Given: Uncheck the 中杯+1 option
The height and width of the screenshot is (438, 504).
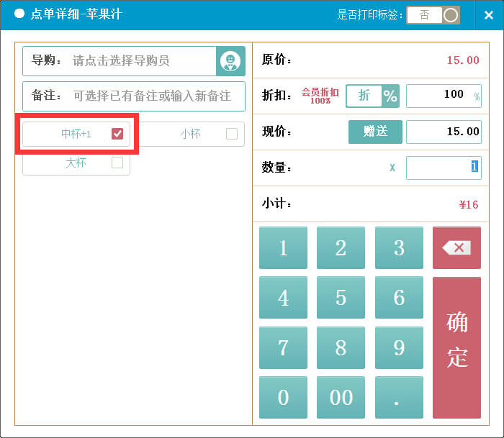Looking at the screenshot, I should (117, 134).
